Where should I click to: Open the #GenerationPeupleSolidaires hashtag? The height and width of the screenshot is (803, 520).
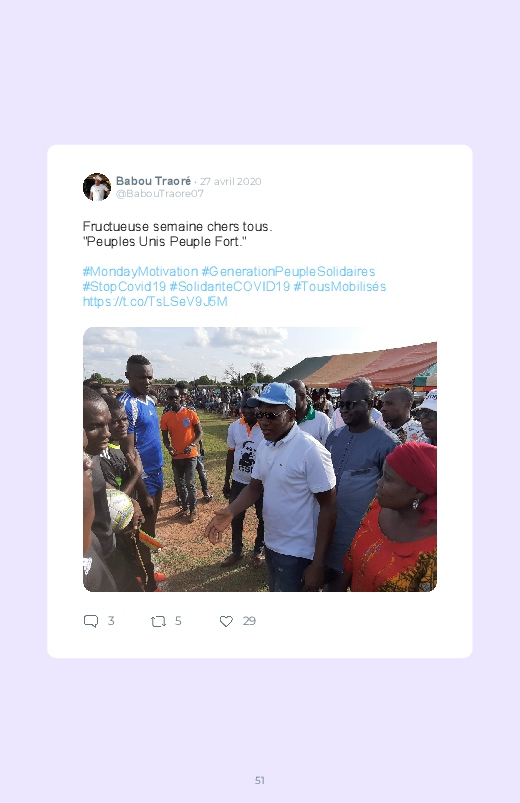coord(288,271)
